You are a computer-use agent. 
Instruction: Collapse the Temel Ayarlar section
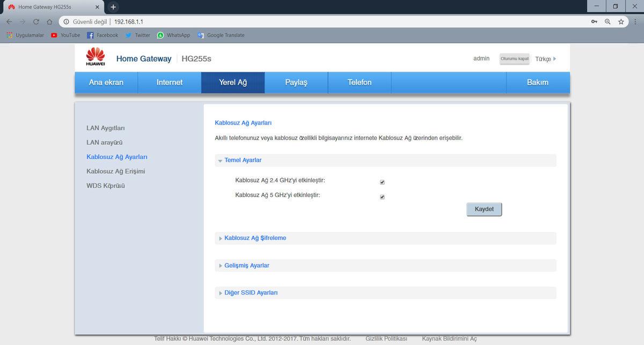(243, 160)
